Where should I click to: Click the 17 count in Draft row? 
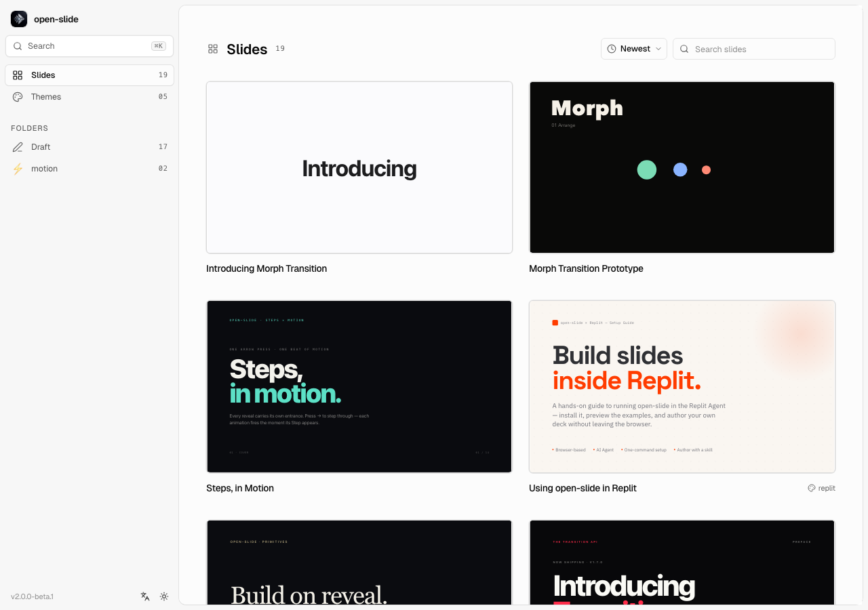[x=163, y=147]
